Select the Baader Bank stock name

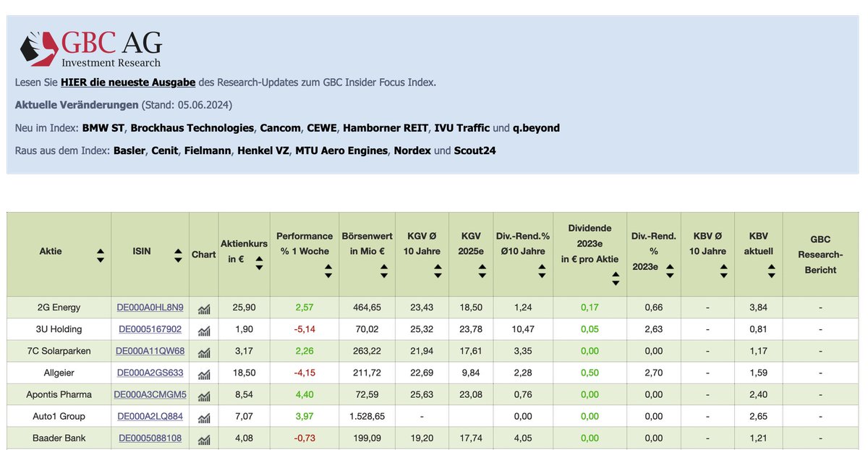tap(59, 438)
